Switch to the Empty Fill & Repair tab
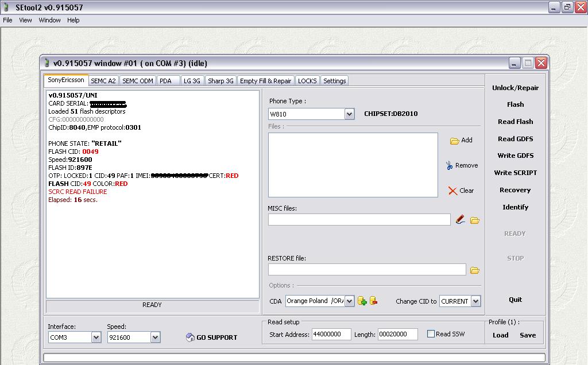This screenshot has width=588, height=365. click(x=265, y=81)
